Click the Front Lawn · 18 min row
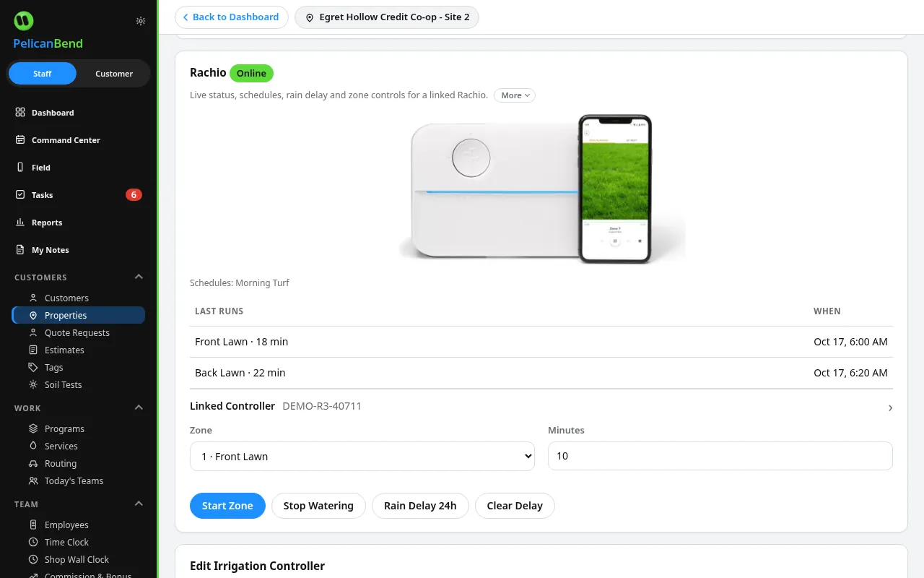The image size is (924, 578). click(541, 342)
